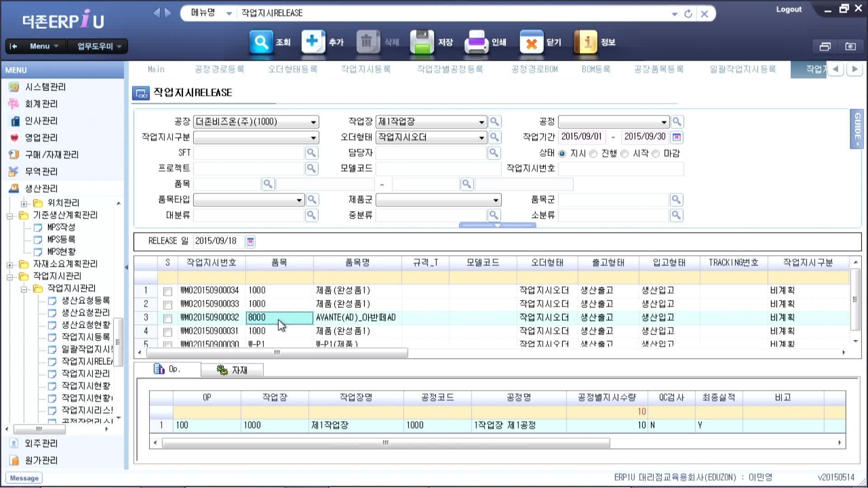The image size is (868, 488).
Task: Open 작업장 dropdown
Action: click(431, 122)
